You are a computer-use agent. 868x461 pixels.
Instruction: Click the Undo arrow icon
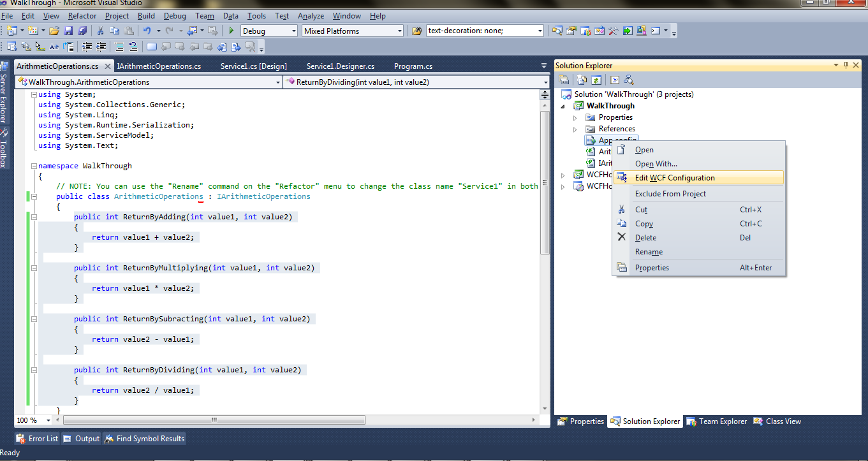coord(147,31)
